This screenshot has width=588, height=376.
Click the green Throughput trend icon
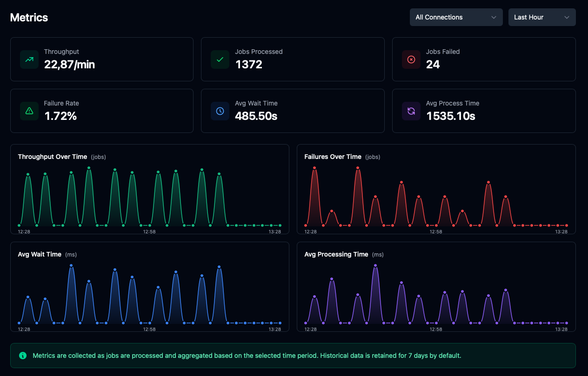pos(29,59)
